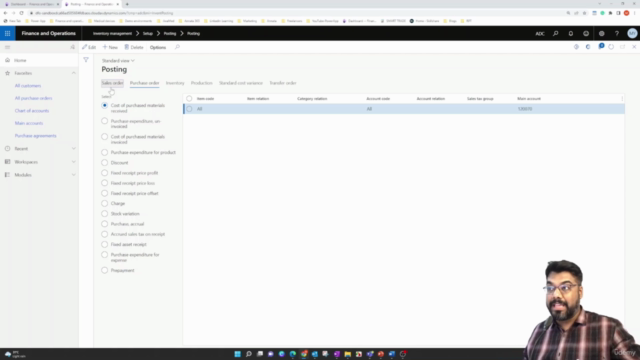The height and width of the screenshot is (360, 640).
Task: Select the Discount radio option
Action: [104, 162]
